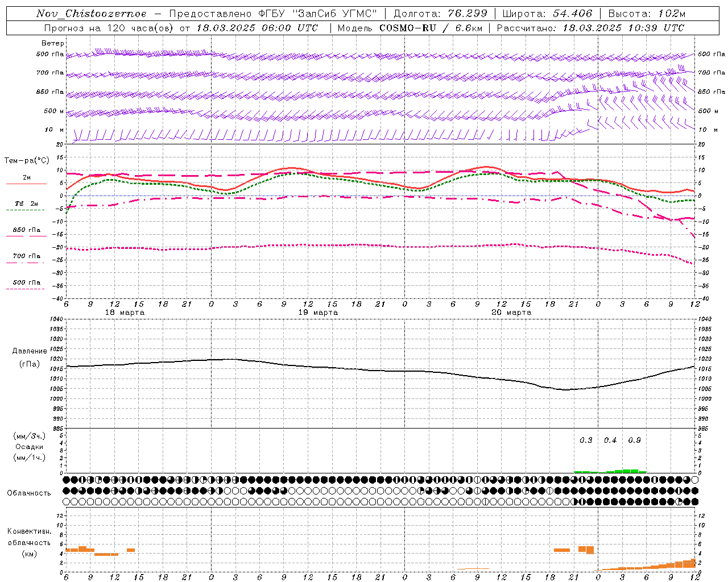Click "500 гПа" in the temperature legend
The height and width of the screenshot is (582, 728).
(27, 282)
